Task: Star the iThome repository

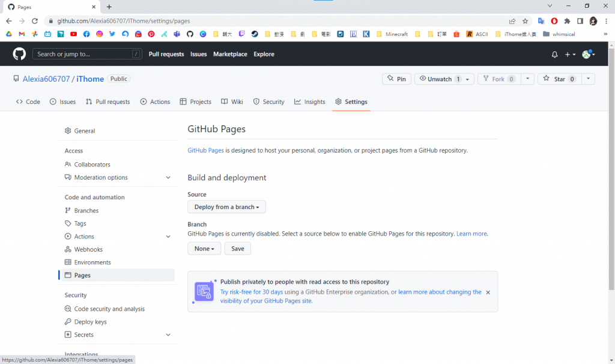Action: point(559,79)
